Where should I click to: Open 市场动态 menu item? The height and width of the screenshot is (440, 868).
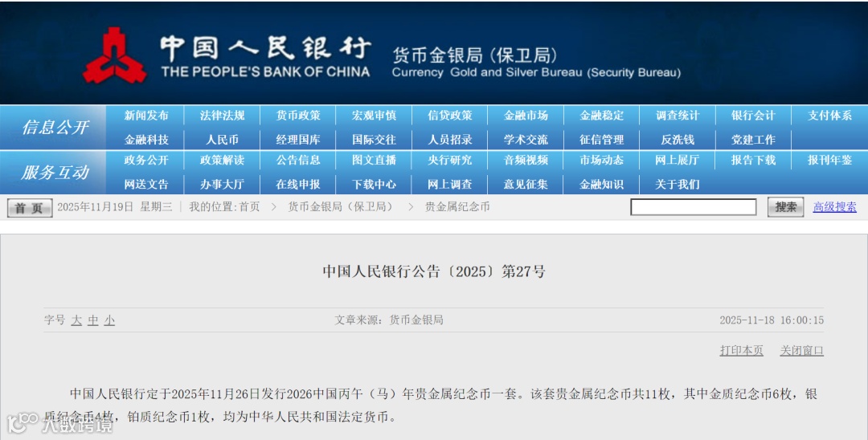click(x=602, y=161)
